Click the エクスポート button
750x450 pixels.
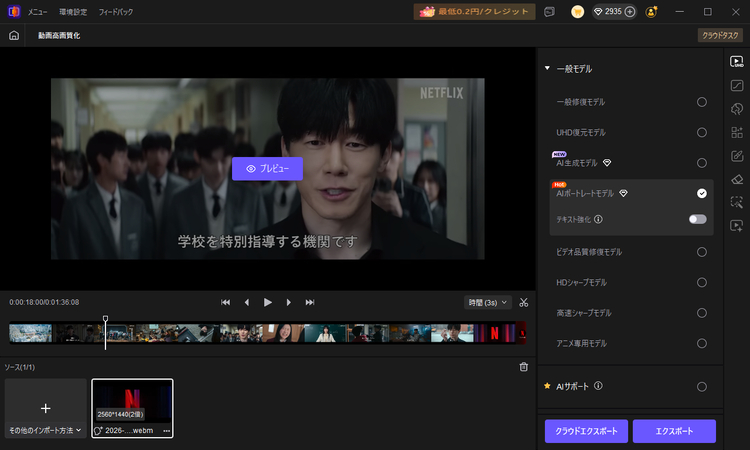674,431
